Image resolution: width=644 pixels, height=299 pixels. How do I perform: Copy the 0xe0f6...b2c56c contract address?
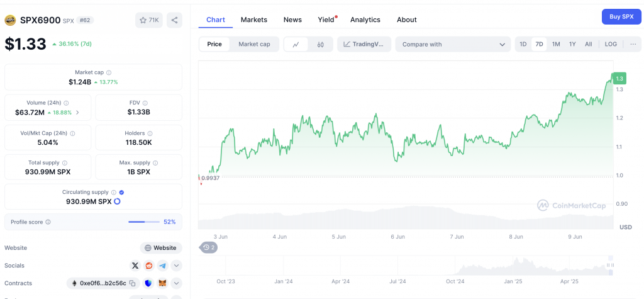click(133, 283)
